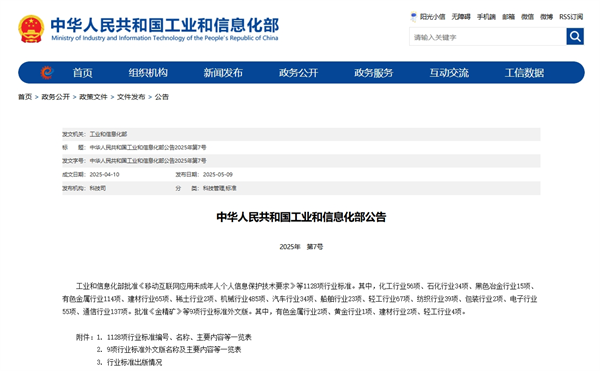Click the 手机端 mobile version link
The height and width of the screenshot is (371, 600).
pyautogui.click(x=486, y=17)
